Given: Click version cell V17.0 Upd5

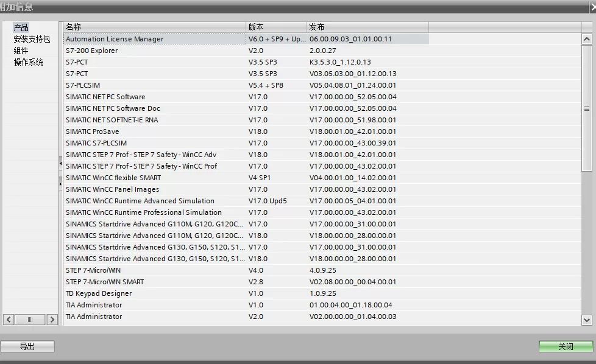Looking at the screenshot, I should pos(268,201).
